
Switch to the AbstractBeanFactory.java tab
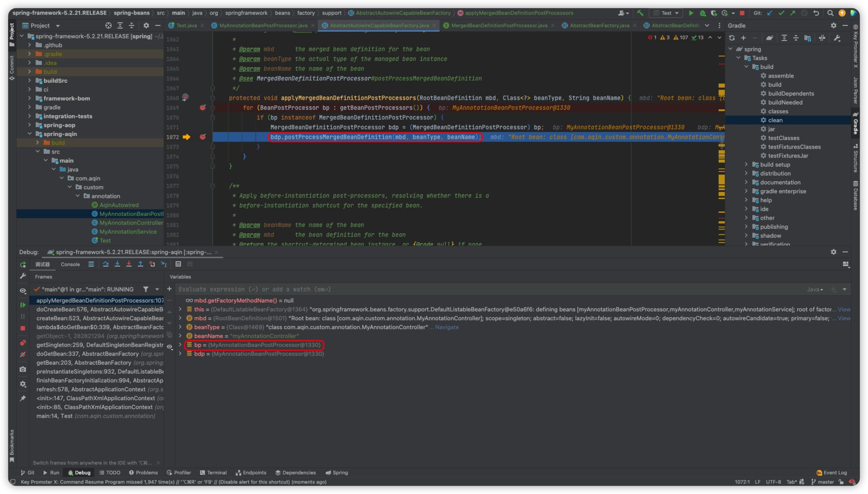click(x=597, y=26)
